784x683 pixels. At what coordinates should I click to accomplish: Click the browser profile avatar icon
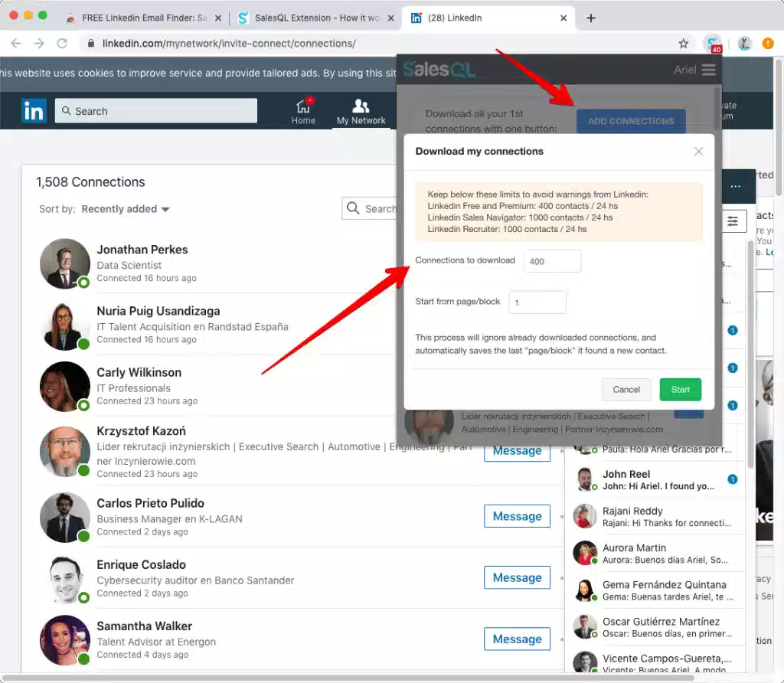pos(744,44)
